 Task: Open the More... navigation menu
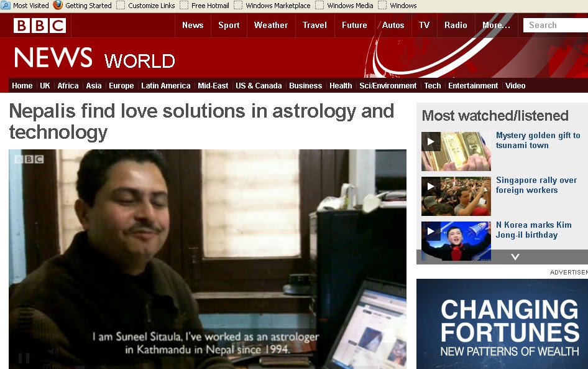[x=496, y=25]
